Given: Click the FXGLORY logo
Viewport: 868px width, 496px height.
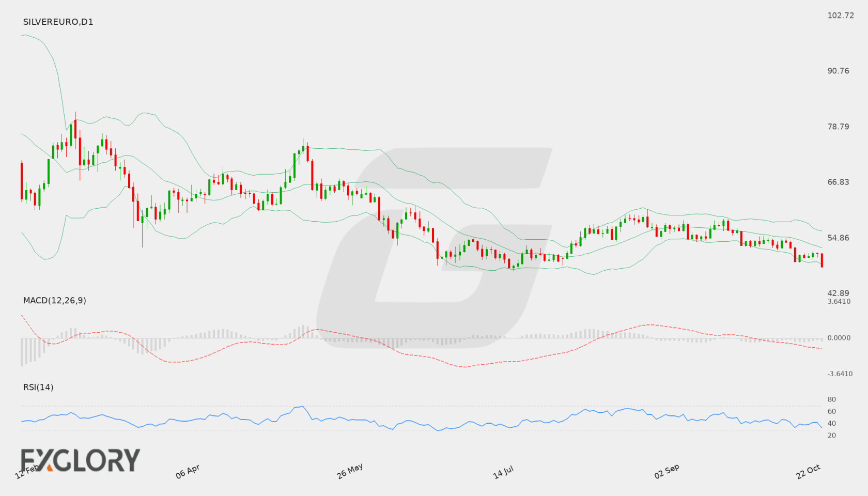Looking at the screenshot, I should [80, 460].
